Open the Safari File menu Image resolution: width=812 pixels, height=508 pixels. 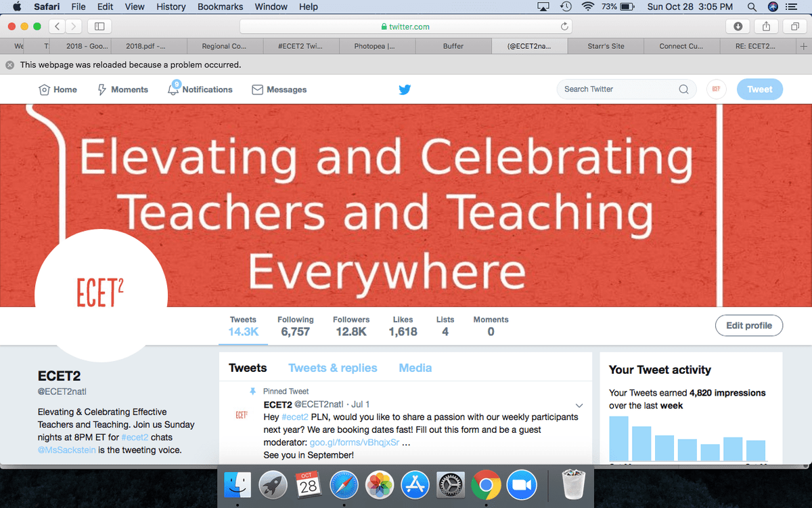pyautogui.click(x=78, y=7)
